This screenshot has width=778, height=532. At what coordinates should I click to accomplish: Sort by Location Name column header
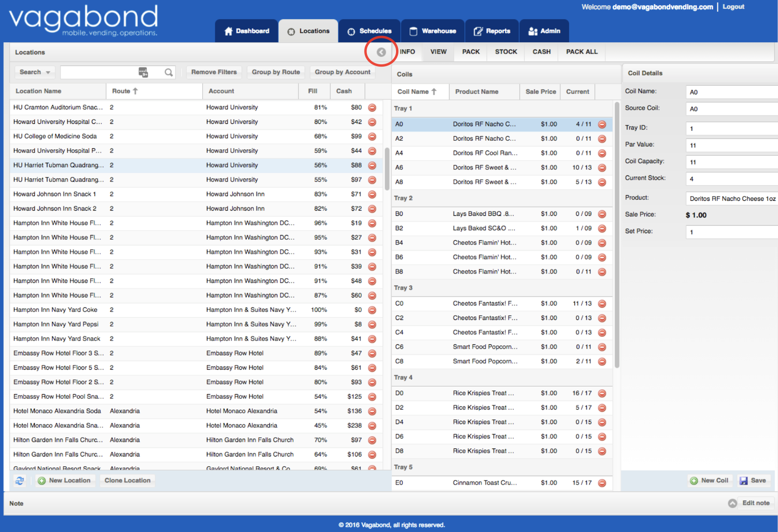(x=58, y=91)
